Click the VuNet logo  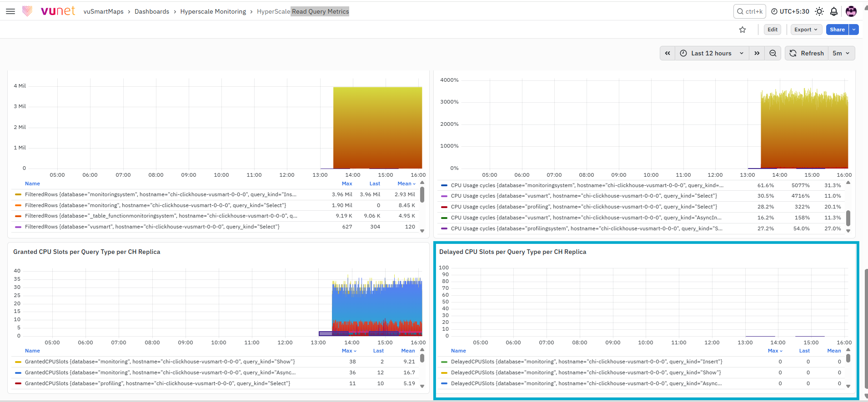pos(49,11)
